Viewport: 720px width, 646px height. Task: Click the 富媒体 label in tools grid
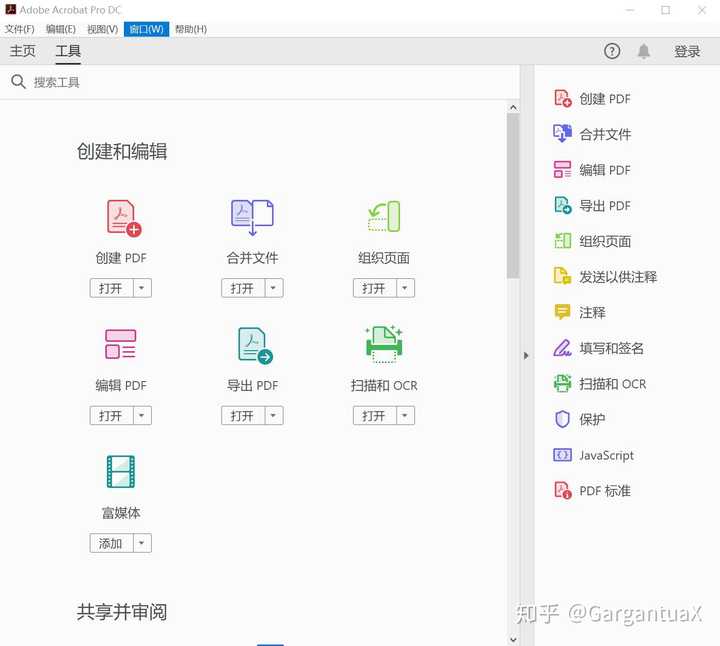point(121,512)
